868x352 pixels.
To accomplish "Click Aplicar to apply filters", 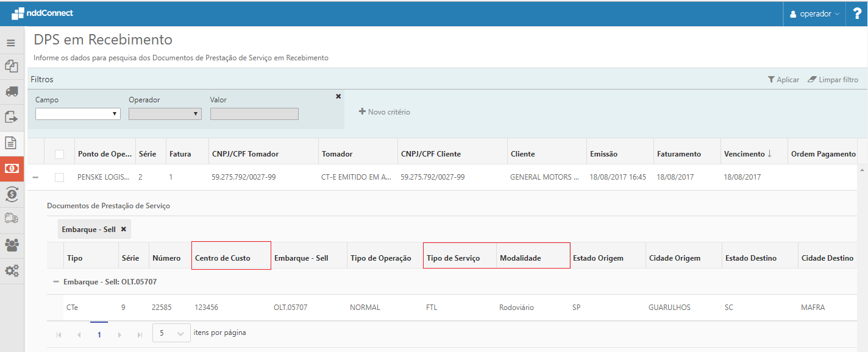I will (x=783, y=80).
